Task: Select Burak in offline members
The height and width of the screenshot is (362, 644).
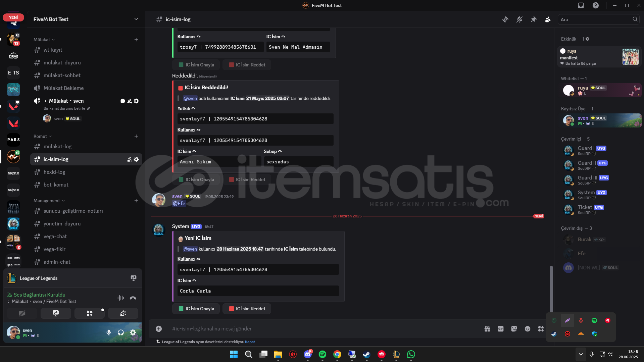Action: coord(601,240)
